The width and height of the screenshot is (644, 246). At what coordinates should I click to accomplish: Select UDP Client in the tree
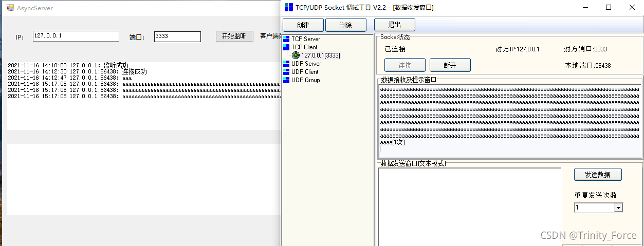coord(305,72)
